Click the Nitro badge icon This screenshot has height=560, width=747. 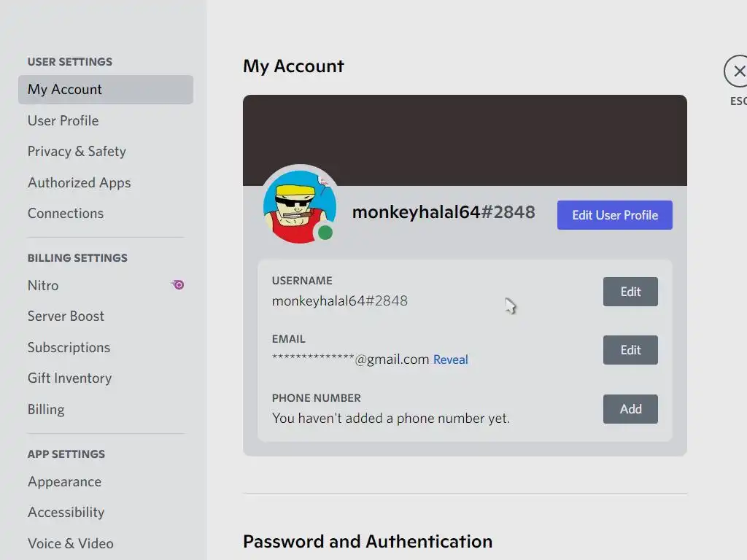tap(178, 285)
